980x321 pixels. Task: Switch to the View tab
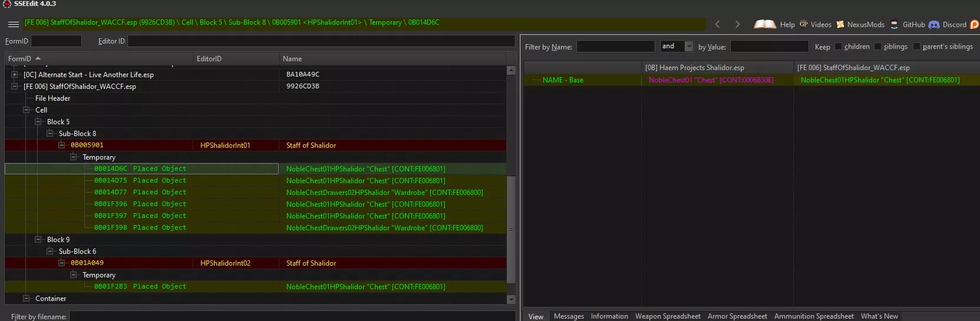click(536, 316)
